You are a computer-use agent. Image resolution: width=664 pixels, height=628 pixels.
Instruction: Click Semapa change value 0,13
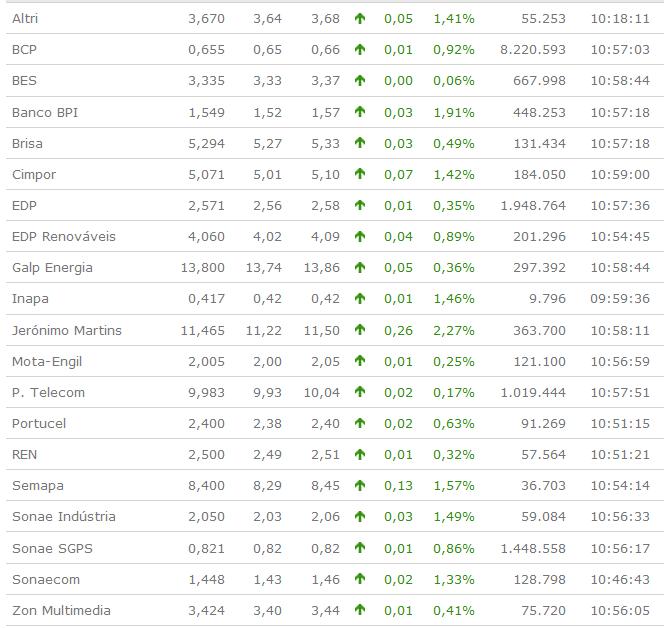398,486
